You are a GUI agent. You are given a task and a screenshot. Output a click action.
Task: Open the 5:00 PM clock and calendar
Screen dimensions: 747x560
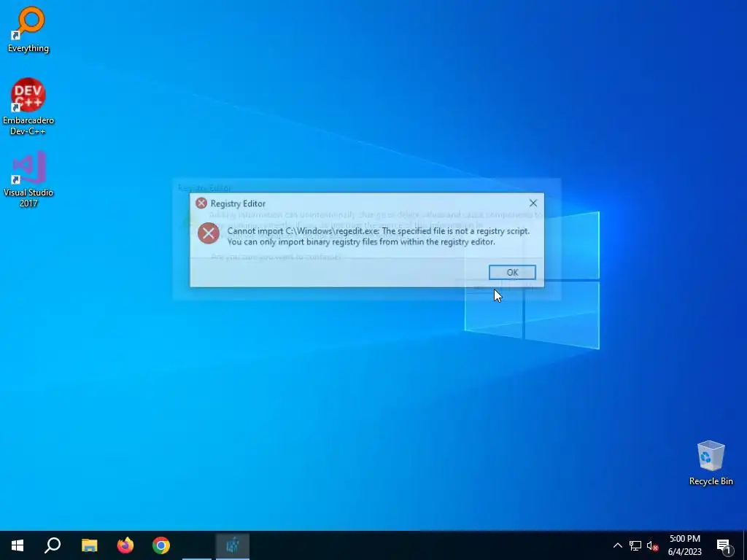pyautogui.click(x=684, y=545)
